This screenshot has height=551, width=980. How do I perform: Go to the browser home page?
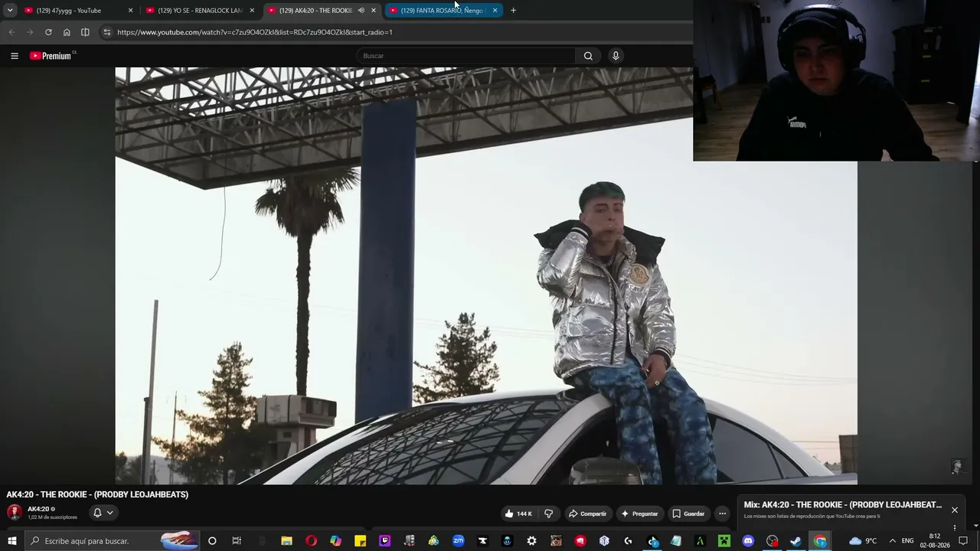pyautogui.click(x=67, y=32)
